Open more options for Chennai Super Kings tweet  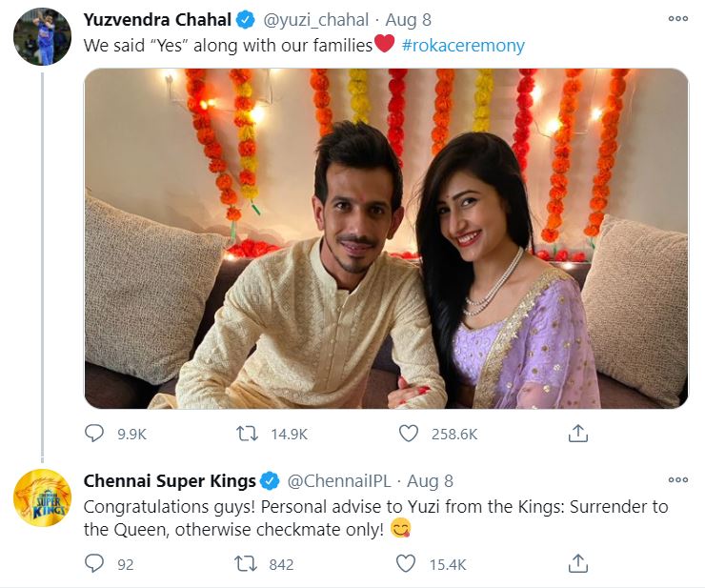677,479
